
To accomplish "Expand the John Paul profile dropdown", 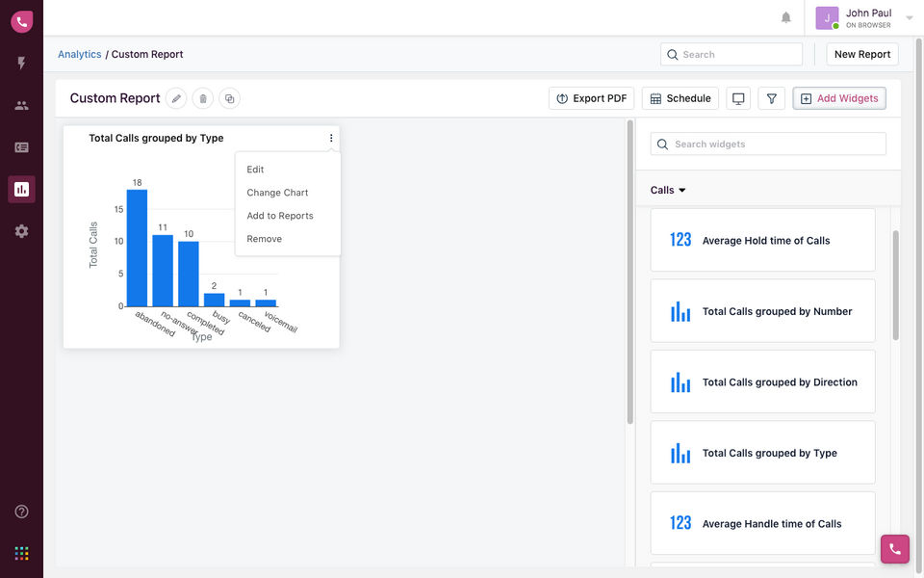I will [909, 18].
